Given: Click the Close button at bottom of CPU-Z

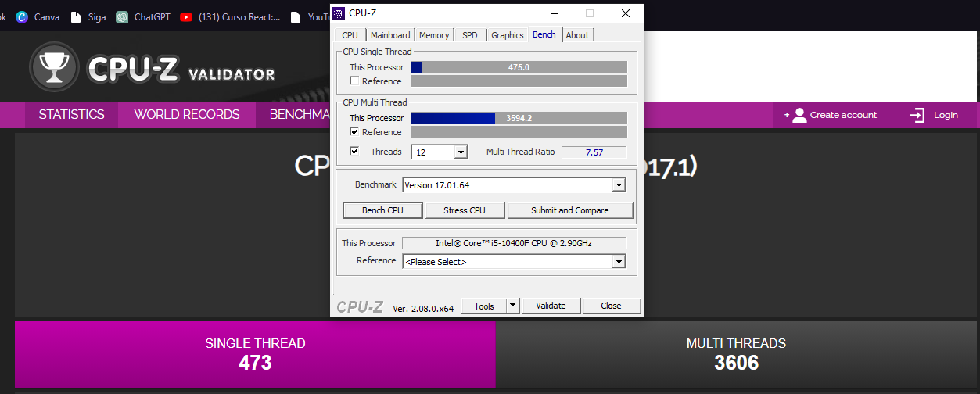Looking at the screenshot, I should click(611, 306).
